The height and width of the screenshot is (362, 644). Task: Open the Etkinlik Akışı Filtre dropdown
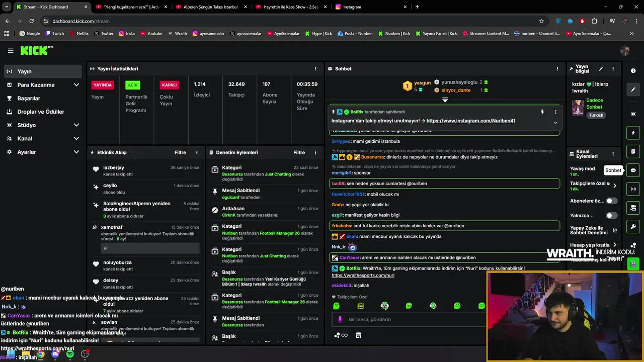coord(180,152)
